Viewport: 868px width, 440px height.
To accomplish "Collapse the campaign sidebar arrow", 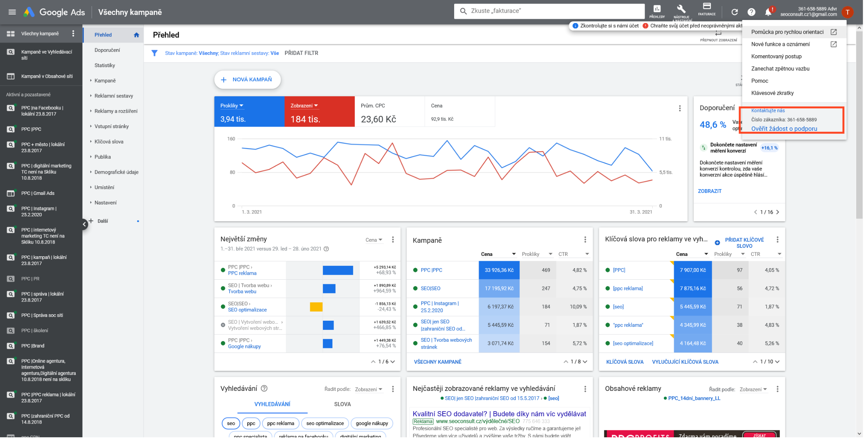I will pyautogui.click(x=84, y=226).
